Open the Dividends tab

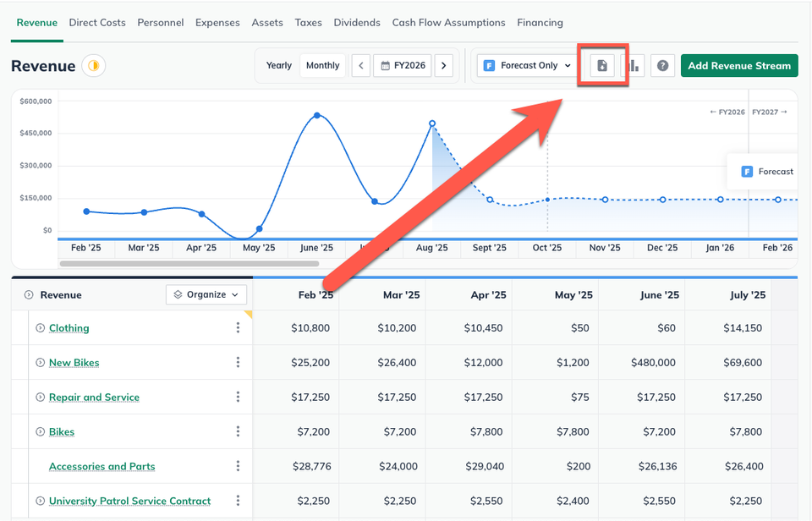pyautogui.click(x=357, y=23)
